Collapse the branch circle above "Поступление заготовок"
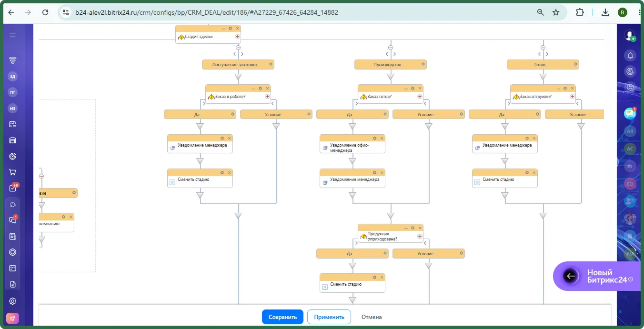The height and width of the screenshot is (329, 644). coord(238,47)
